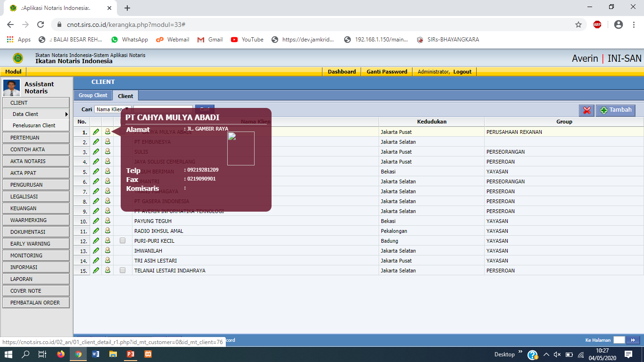
Task: Open Ganti Password in the top bar
Action: (387, 72)
